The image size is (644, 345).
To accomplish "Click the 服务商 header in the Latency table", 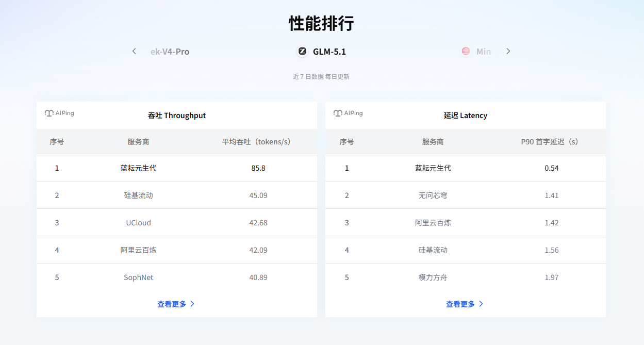I will [433, 142].
